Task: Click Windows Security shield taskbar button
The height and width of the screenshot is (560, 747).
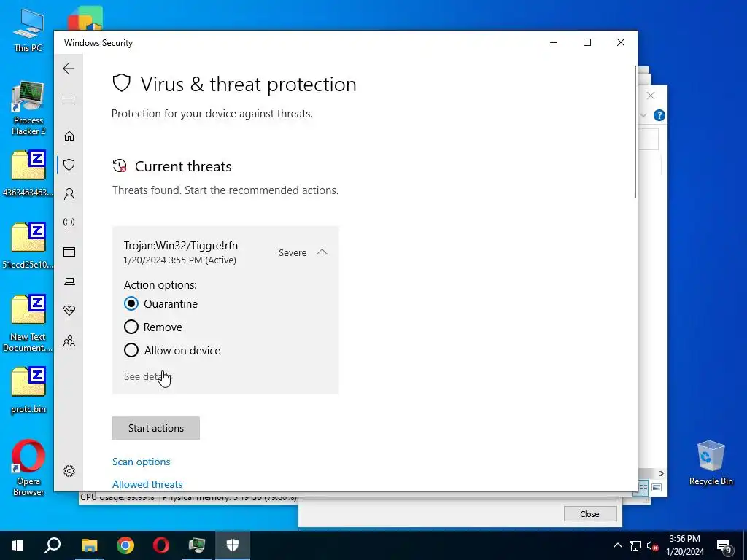Action: tap(233, 545)
